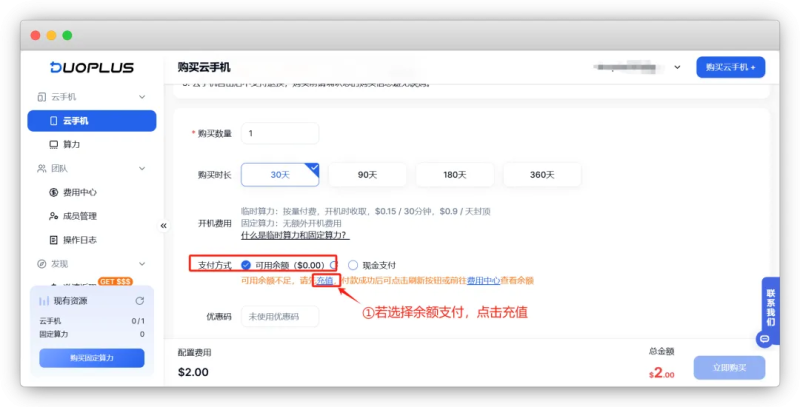Viewport: 800px width, 407px height.
Task: Collapse the 团队 sidebar section
Action: tap(142, 169)
